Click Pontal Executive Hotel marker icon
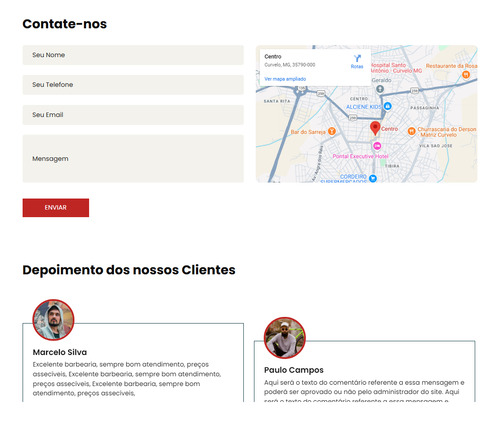Viewport: 500px width, 421px height. coord(377,146)
